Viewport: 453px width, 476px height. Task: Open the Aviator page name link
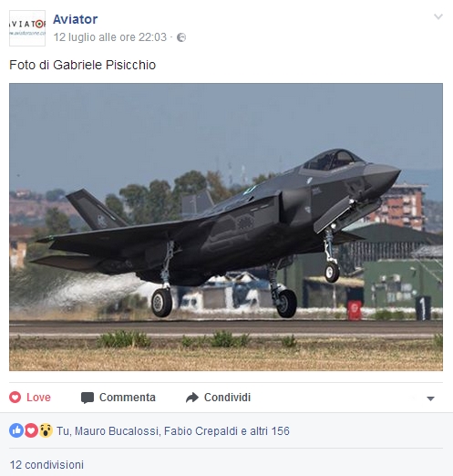point(76,19)
